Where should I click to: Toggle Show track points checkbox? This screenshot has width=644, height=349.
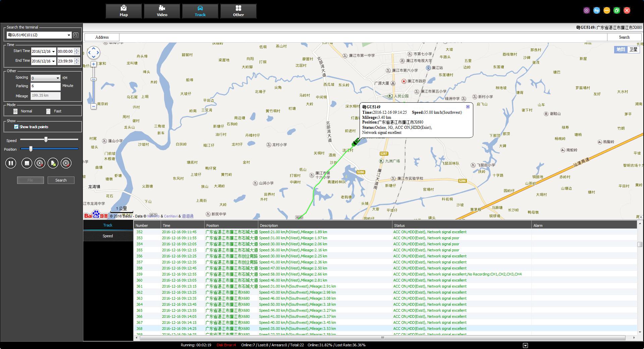pyautogui.click(x=16, y=127)
